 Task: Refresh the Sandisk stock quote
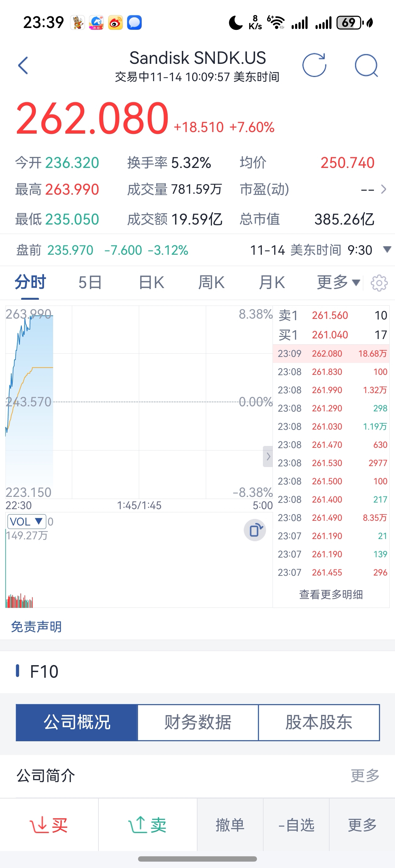click(x=314, y=65)
